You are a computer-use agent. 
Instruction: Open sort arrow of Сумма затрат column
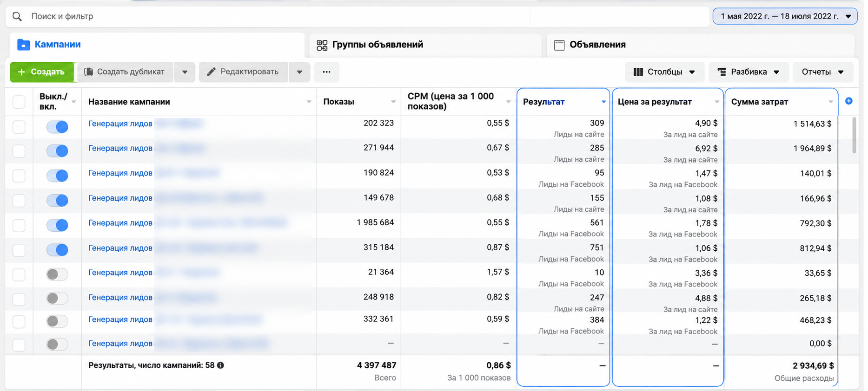tap(830, 102)
